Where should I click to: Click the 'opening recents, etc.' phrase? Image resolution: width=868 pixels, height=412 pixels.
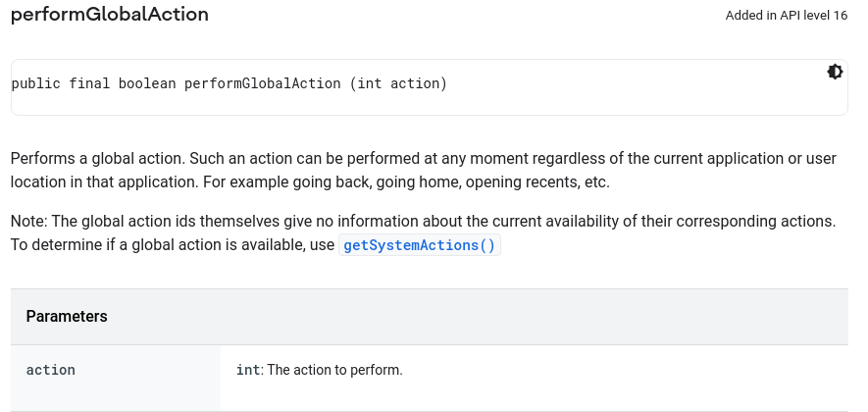537,181
